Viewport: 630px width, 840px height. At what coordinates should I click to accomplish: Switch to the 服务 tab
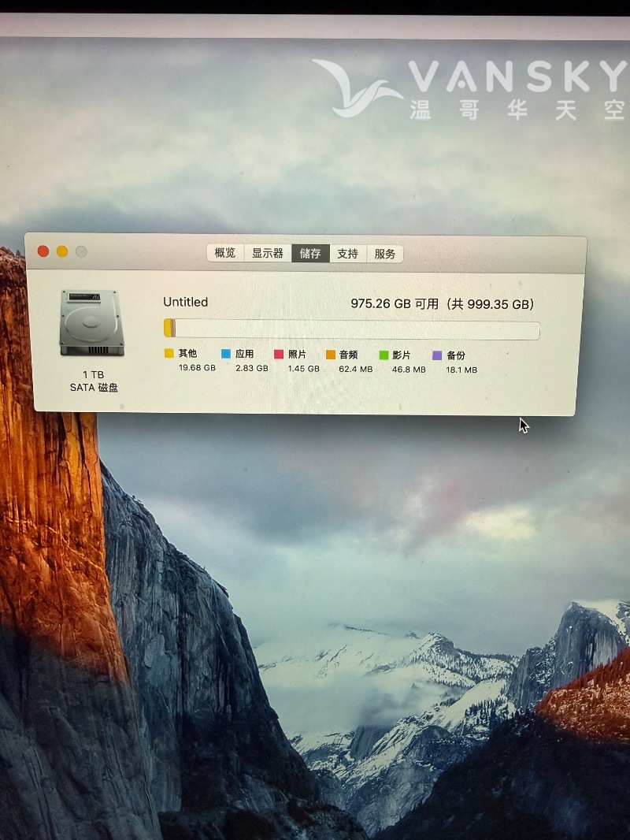385,253
